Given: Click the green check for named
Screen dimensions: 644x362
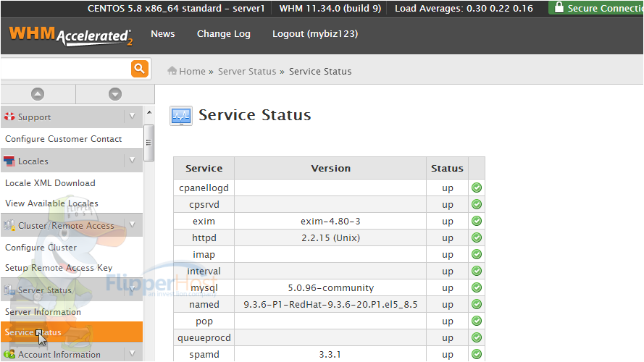Looking at the screenshot, I should [x=477, y=305].
